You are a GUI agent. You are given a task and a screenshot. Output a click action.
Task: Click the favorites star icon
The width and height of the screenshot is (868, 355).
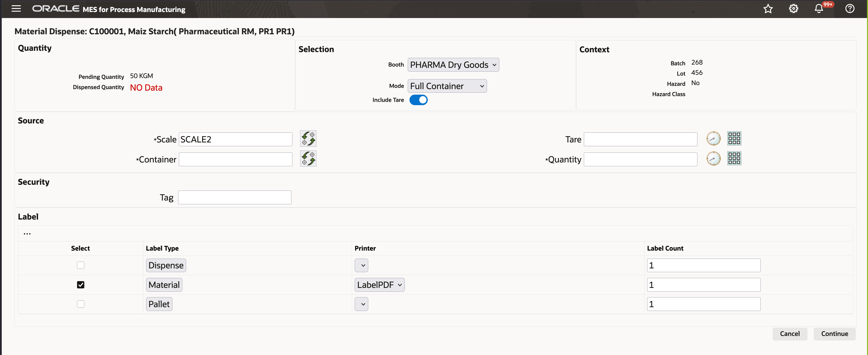[x=768, y=9]
